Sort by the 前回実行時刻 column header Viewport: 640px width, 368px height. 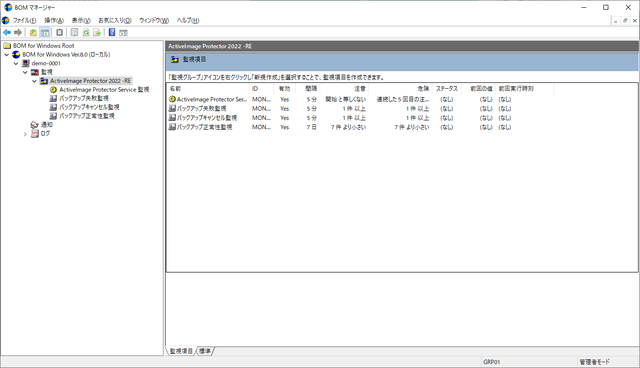coord(524,89)
